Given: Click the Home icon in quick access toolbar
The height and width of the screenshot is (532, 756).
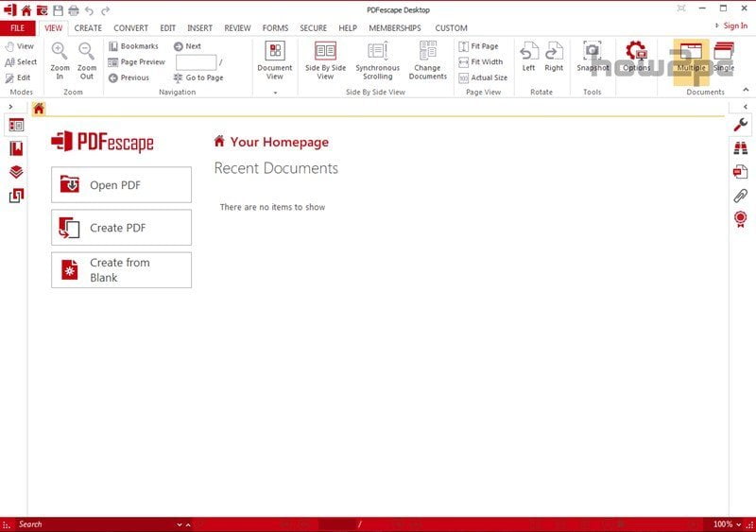Looking at the screenshot, I should pyautogui.click(x=26, y=10).
